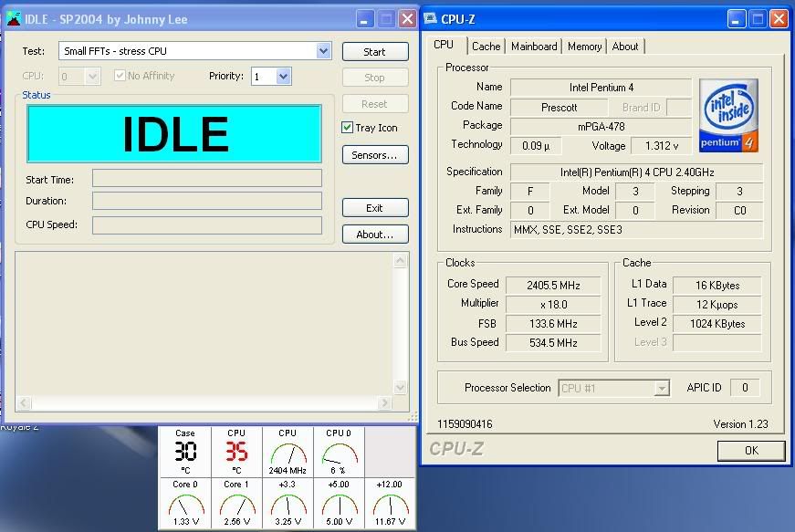The width and height of the screenshot is (795, 532).
Task: Click the L1 Data value 16 KBytes
Action: (717, 286)
